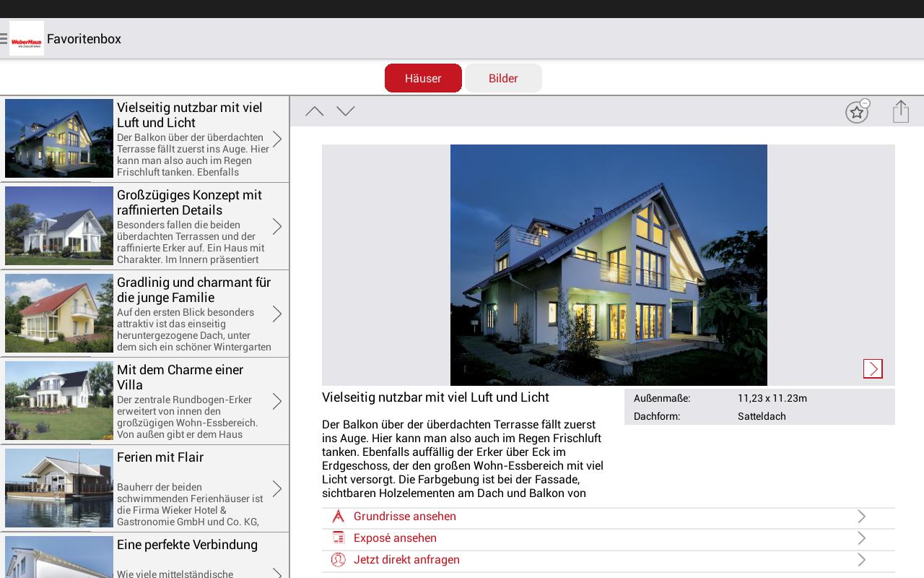Open the large house photo
The height and width of the screenshot is (578, 924).
click(609, 265)
